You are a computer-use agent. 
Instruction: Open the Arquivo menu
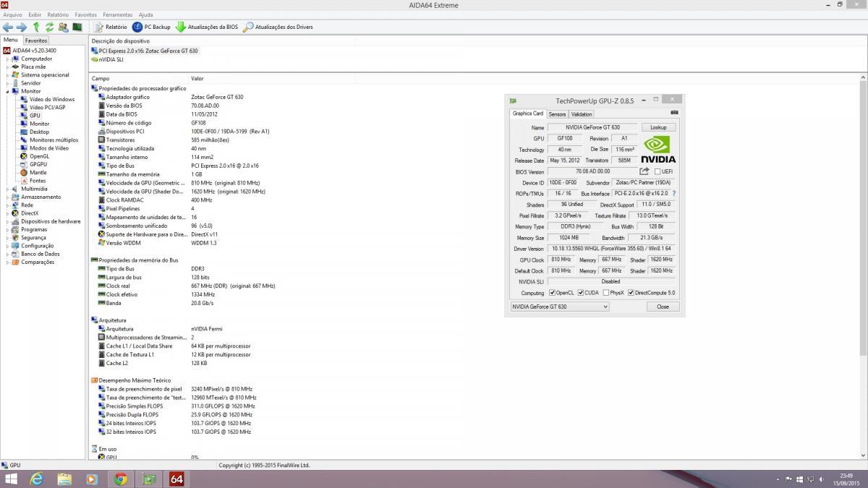click(13, 14)
